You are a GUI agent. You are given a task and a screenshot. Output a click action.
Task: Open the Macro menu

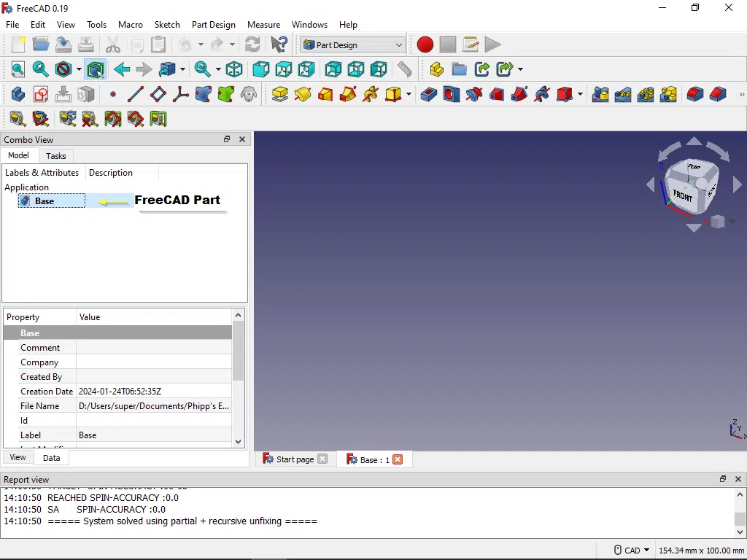click(x=130, y=25)
